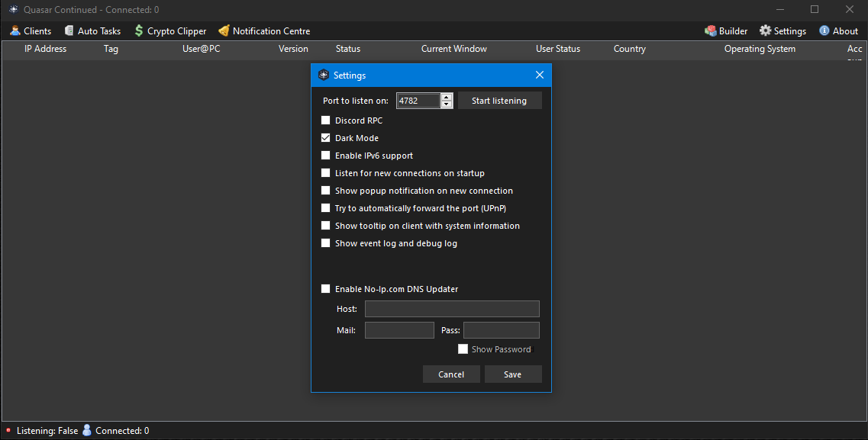Click the port number field showing 4782
Image resolution: width=868 pixels, height=440 pixels.
click(x=418, y=101)
